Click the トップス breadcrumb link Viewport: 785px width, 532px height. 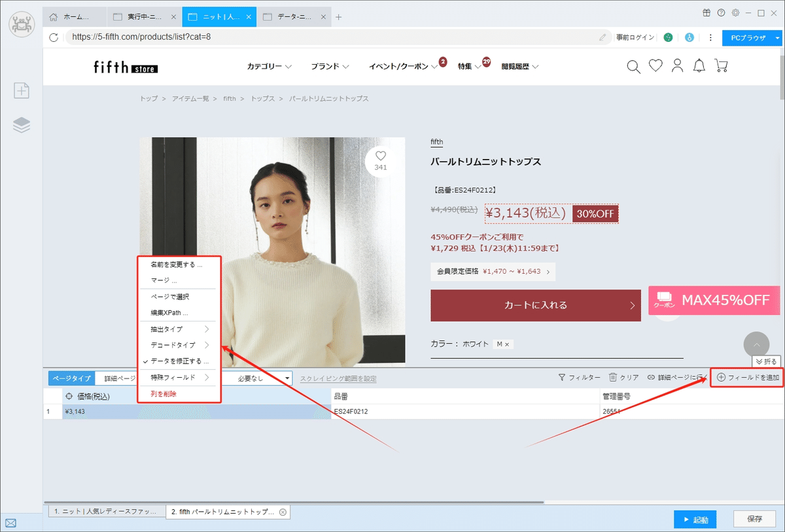click(x=263, y=99)
